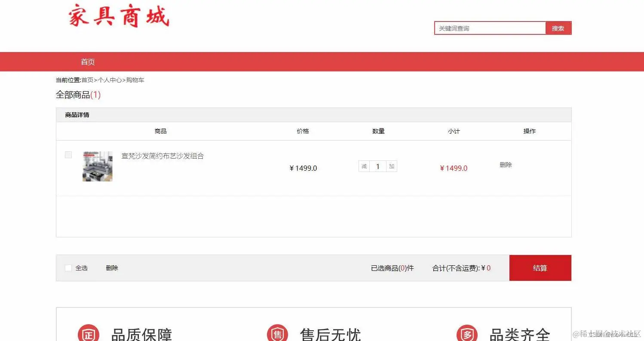
Task: Click the 品质保障 正 badge icon
Action: point(89,334)
